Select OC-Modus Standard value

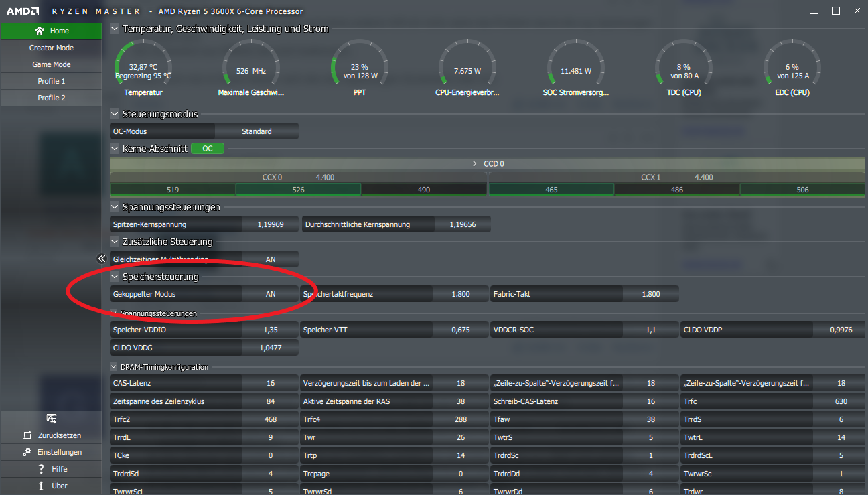(257, 131)
